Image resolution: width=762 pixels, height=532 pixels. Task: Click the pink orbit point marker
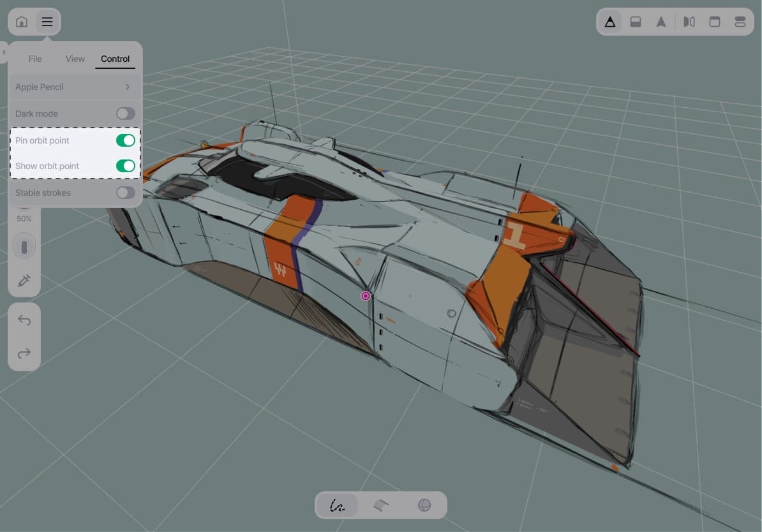point(366,296)
